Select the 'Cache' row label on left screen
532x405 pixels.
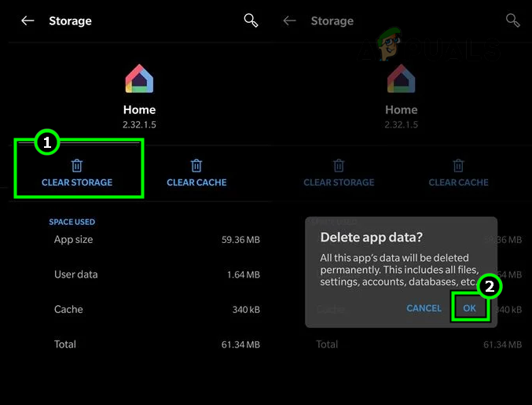[x=68, y=309]
